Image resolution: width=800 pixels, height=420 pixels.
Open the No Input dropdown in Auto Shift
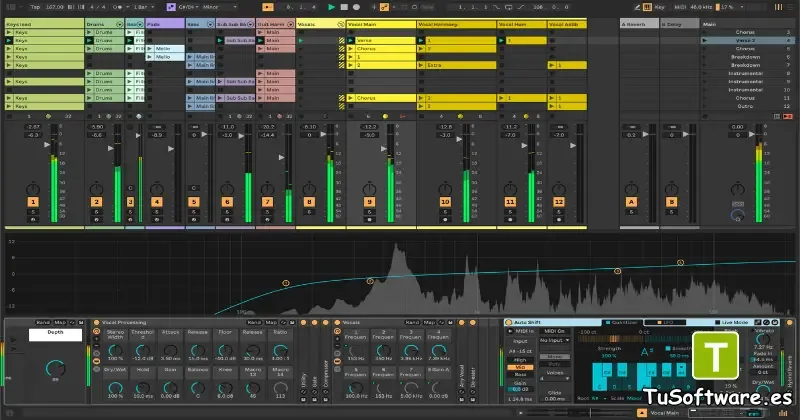[555, 340]
